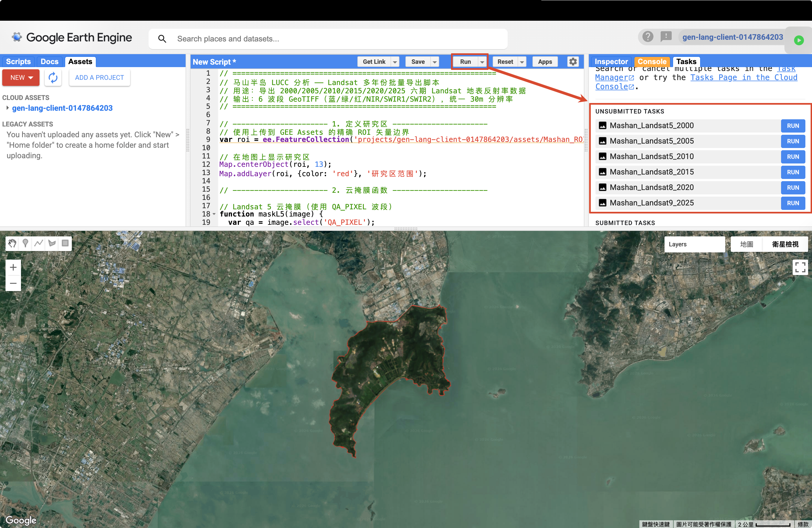The image size is (812, 528).
Task: Switch to the Console tab
Action: coord(652,62)
